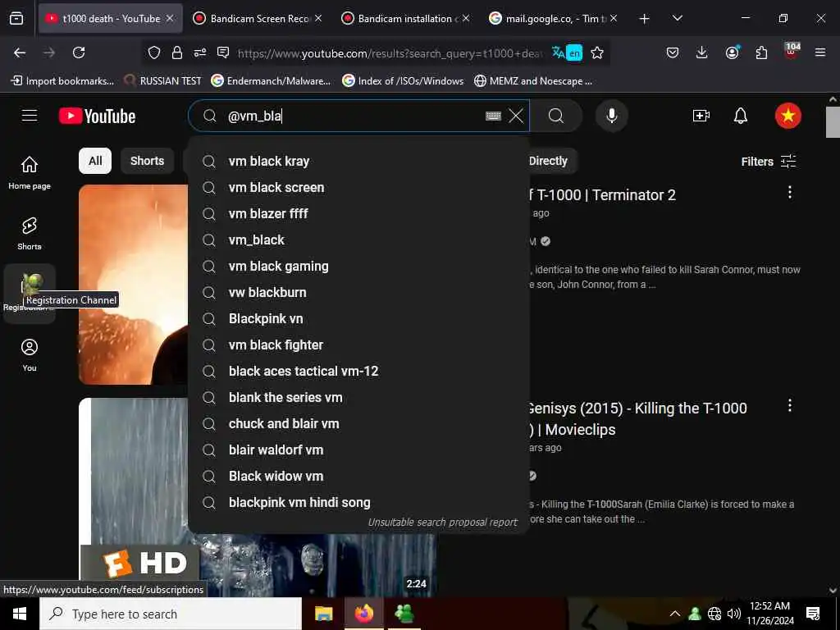
Task: Open Endermanch/Malware bookmark
Action: click(x=271, y=81)
